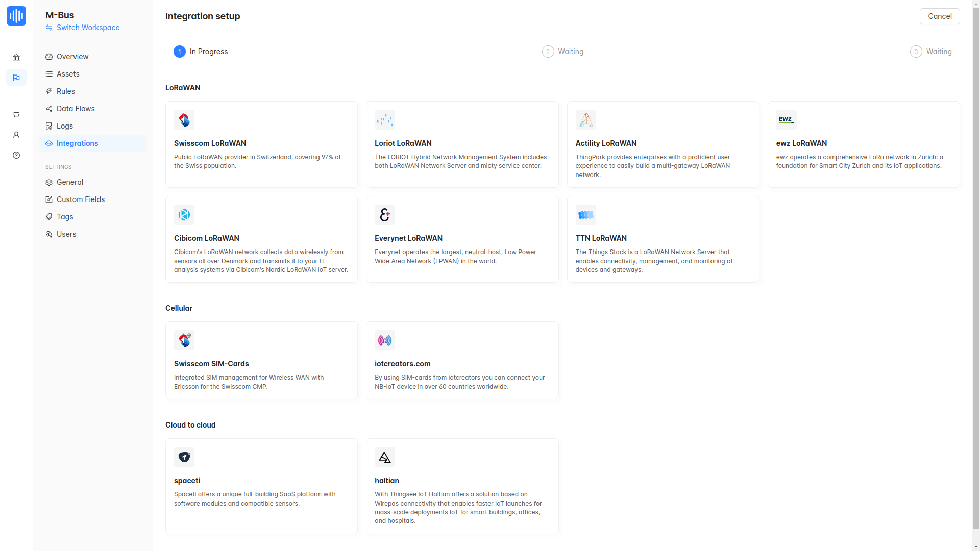Choose the Actility LoRaWAN integration card
980x551 pixels.
(663, 144)
